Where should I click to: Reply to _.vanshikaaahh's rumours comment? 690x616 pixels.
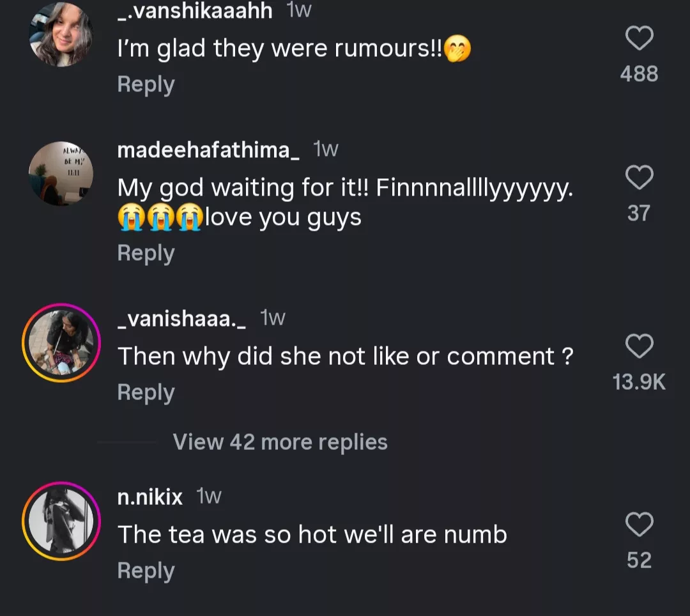(146, 85)
